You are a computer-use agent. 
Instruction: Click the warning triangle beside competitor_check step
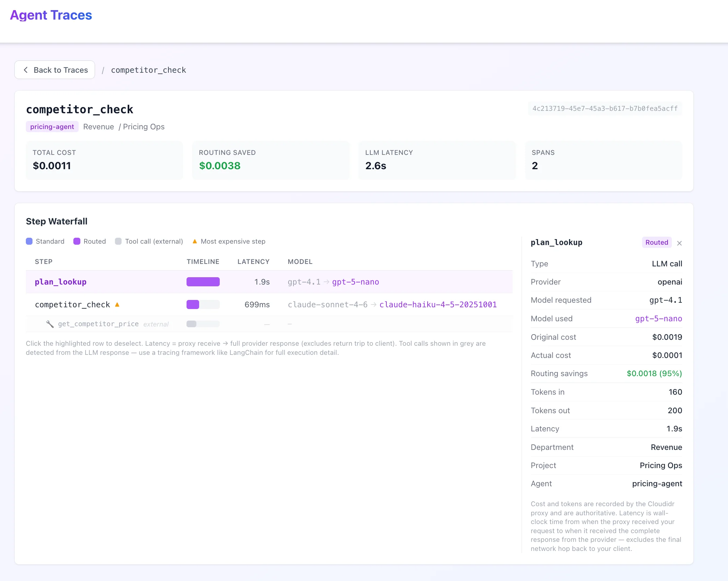(x=117, y=304)
